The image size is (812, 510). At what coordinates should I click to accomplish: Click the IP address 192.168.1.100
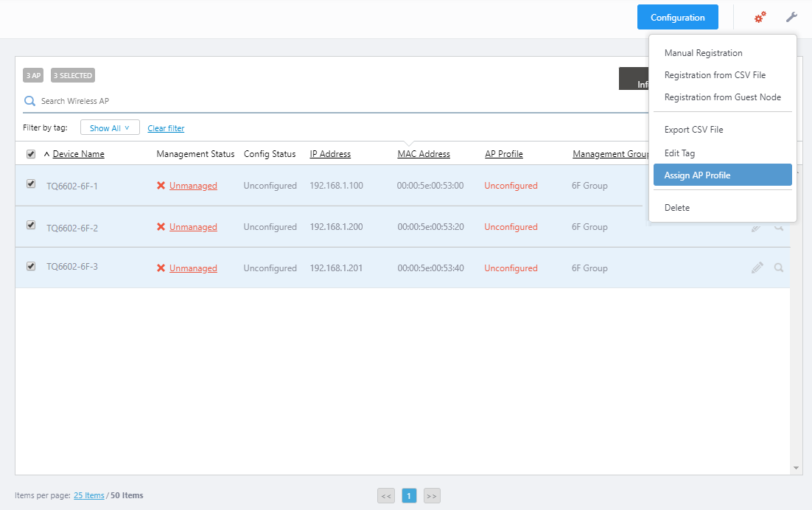tap(336, 186)
